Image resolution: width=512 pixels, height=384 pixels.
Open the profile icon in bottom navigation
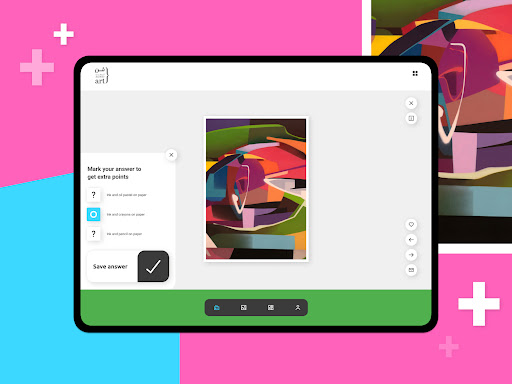(298, 307)
